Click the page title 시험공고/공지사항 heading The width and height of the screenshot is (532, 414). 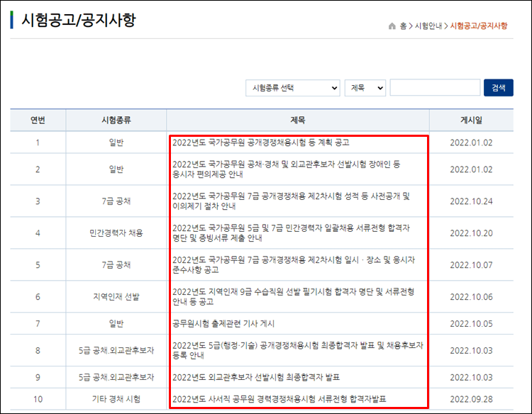click(x=79, y=20)
